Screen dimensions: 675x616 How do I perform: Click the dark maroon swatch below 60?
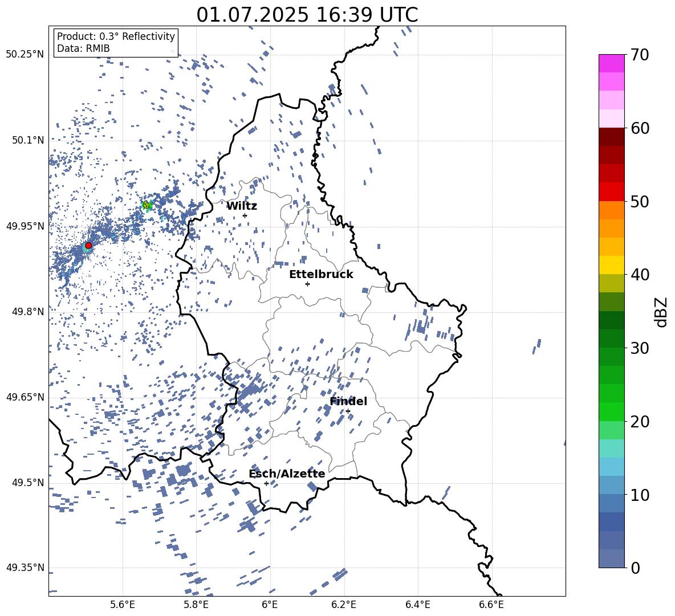click(612, 137)
